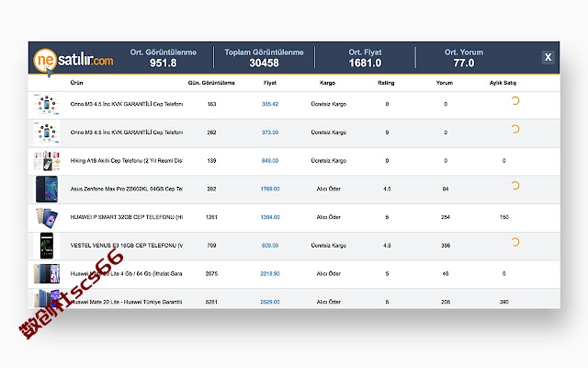Sort by the Yorum column header
The width and height of the screenshot is (588, 368).
click(445, 83)
